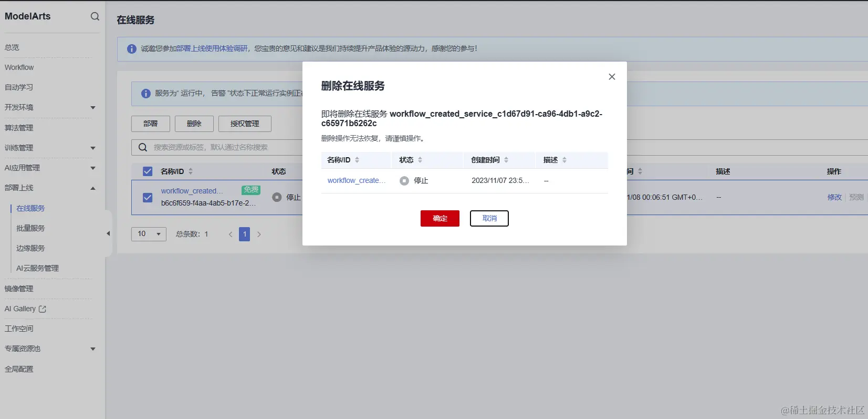868x419 pixels.
Task: Open workflow_created... service link in the list
Action: tap(192, 191)
